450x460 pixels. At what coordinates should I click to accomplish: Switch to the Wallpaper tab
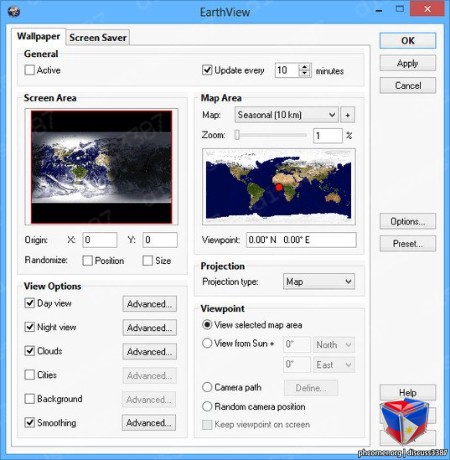[x=38, y=36]
